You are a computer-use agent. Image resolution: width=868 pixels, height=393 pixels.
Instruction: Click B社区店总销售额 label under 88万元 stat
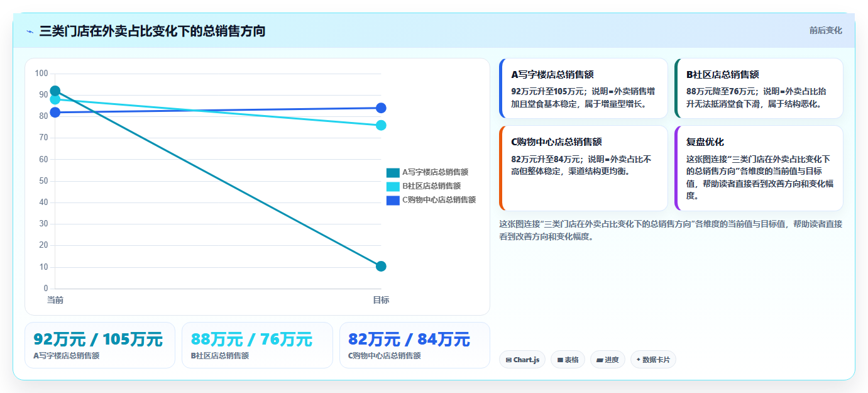point(219,355)
